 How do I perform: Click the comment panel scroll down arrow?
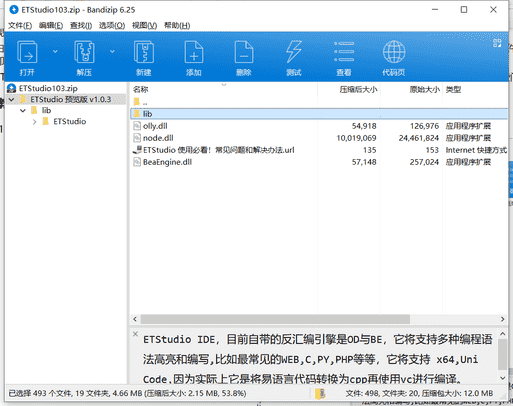click(502, 378)
